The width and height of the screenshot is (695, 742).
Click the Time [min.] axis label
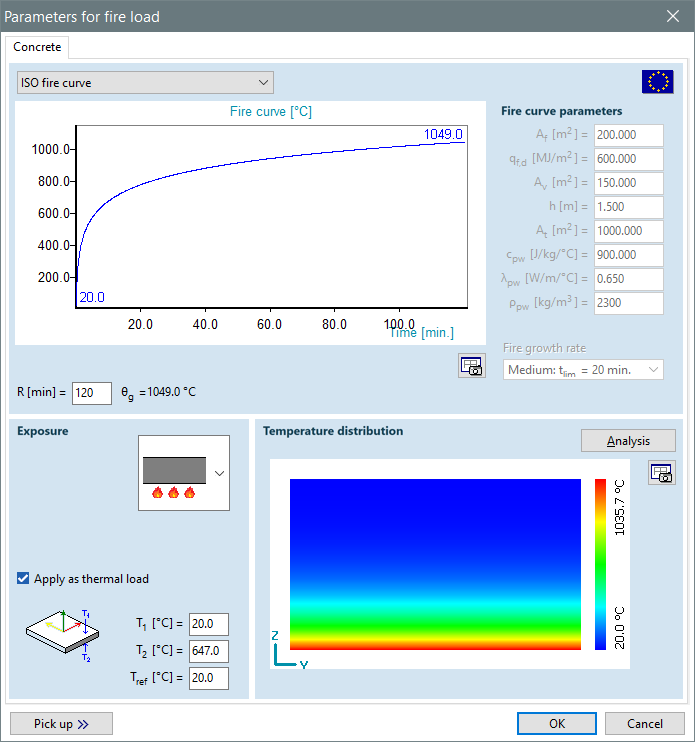pyautogui.click(x=421, y=333)
